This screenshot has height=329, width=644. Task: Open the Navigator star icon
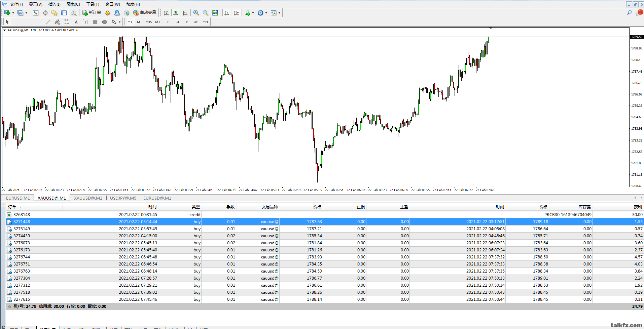click(55, 13)
